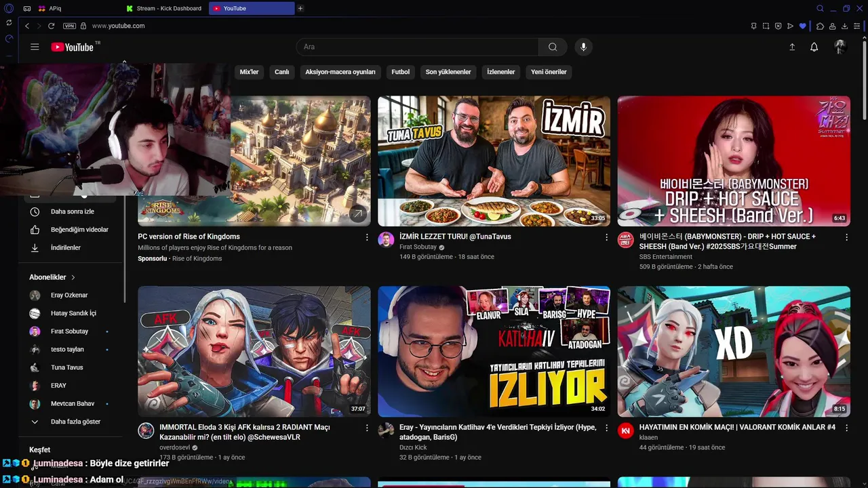Viewport: 868px width, 488px height.
Task: Open klaaen channel link
Action: point(648,438)
